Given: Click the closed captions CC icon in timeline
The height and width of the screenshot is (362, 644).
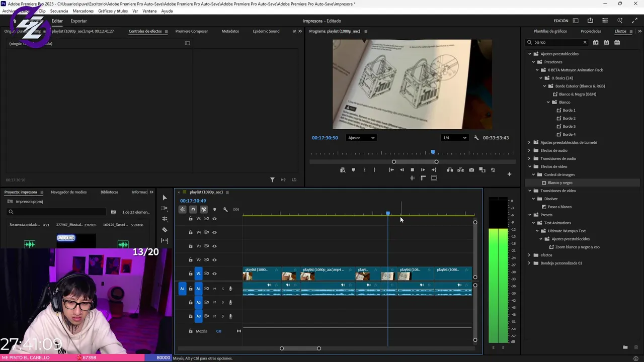Looking at the screenshot, I should pyautogui.click(x=236, y=210).
